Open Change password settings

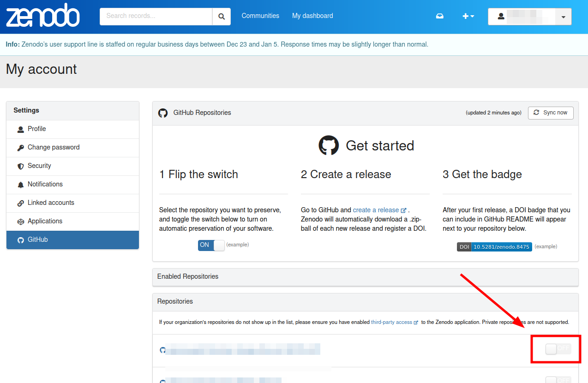pos(72,148)
